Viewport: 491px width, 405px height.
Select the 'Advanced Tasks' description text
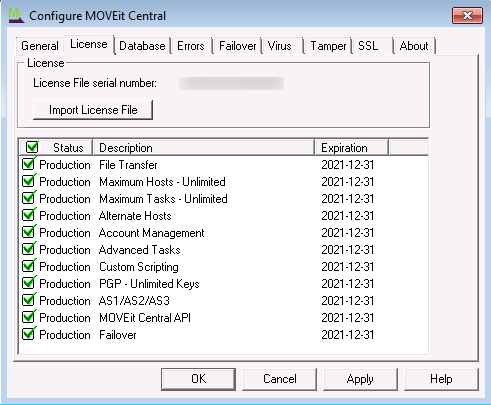(x=140, y=250)
